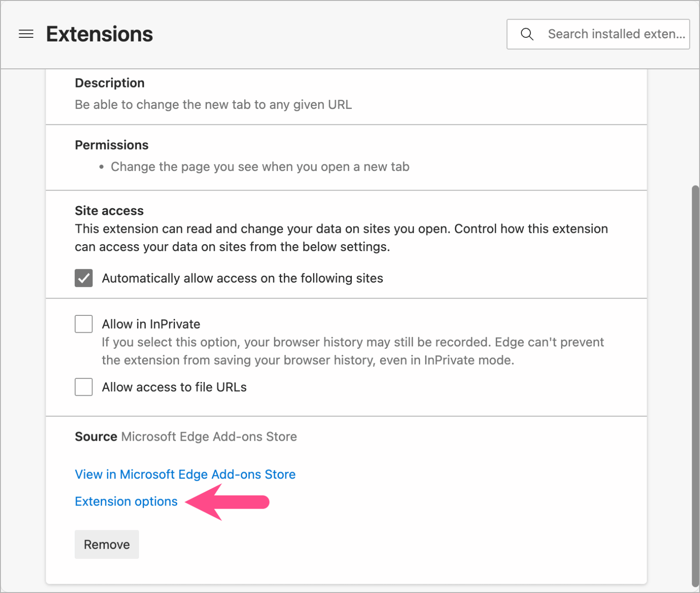Enable Allow in InPrivate

[x=83, y=324]
